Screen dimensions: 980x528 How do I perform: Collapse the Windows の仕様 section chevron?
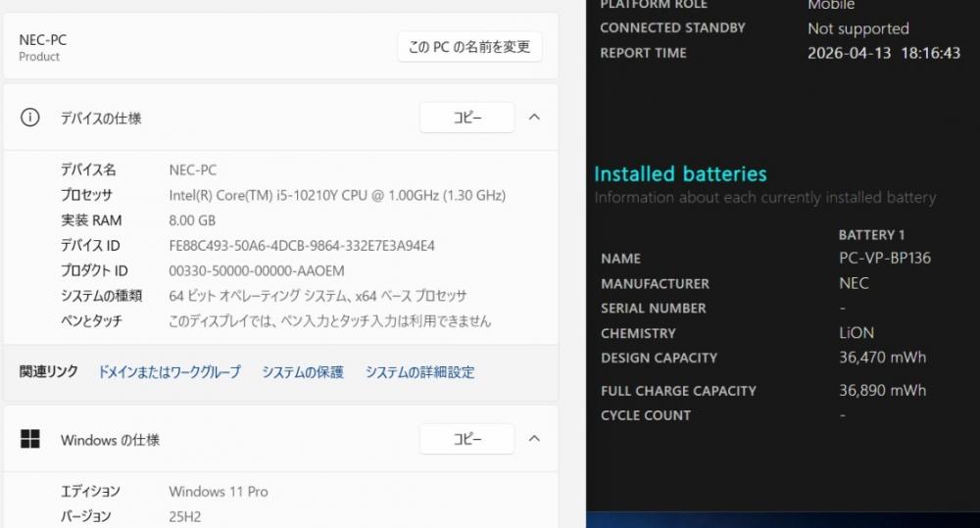point(534,439)
